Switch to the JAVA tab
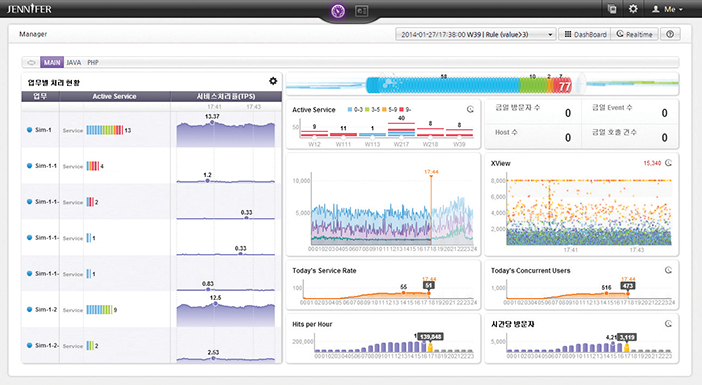 click(74, 62)
